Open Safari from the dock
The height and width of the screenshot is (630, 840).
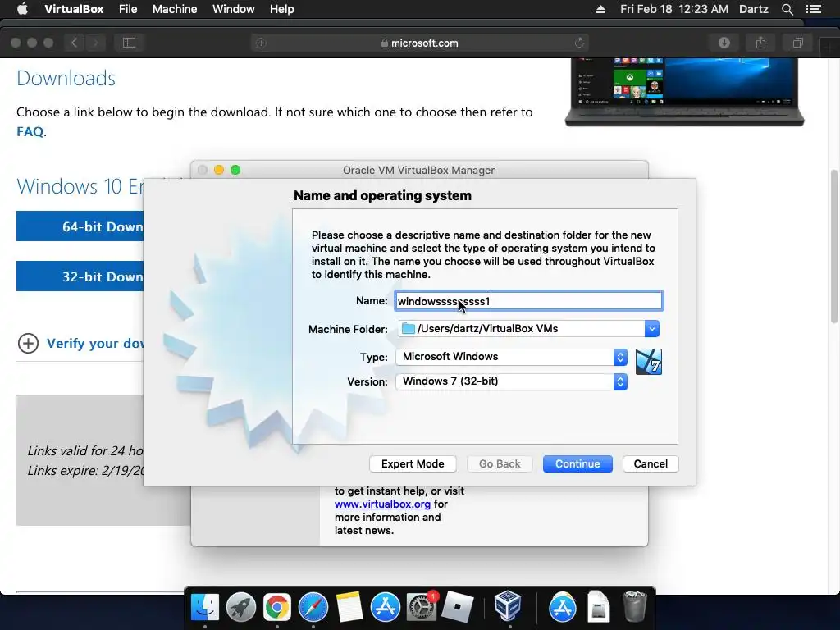click(x=313, y=608)
